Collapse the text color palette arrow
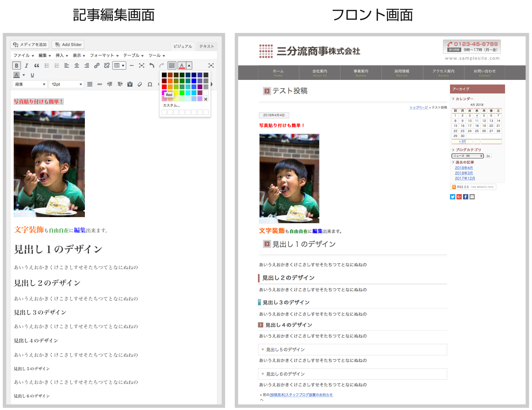This screenshot has width=532, height=410. coord(189,66)
